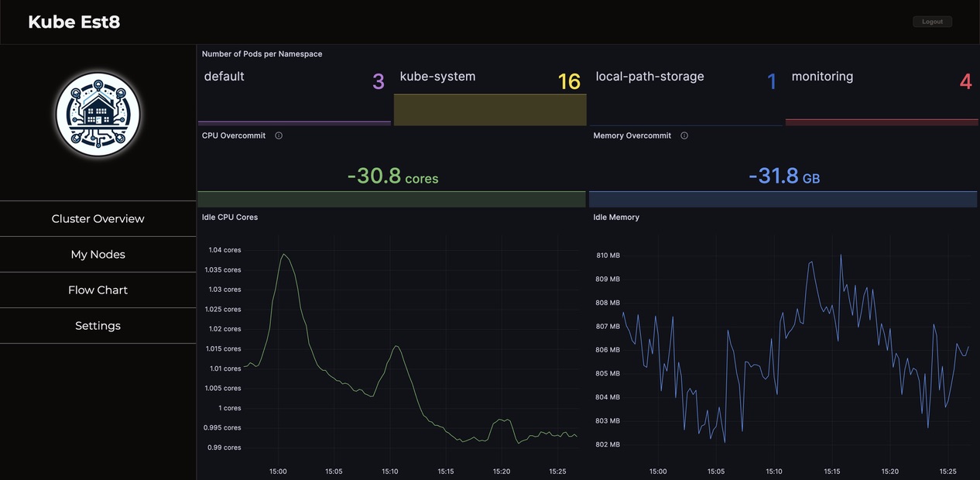
Task: Open Number of Pods per Namespace title
Action: point(262,54)
